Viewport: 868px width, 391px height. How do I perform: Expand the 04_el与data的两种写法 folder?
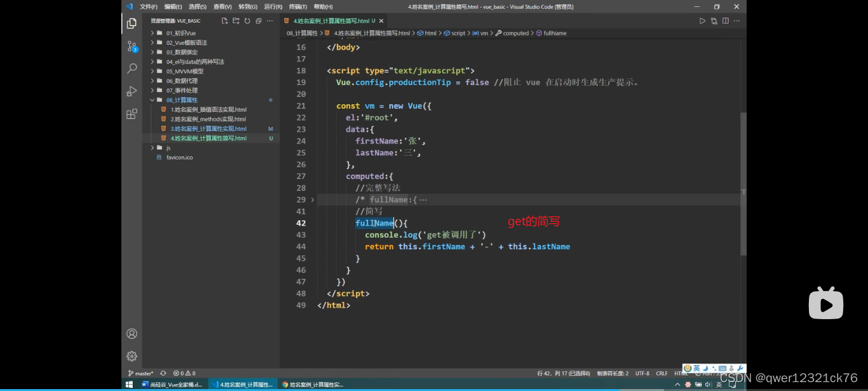tap(195, 62)
